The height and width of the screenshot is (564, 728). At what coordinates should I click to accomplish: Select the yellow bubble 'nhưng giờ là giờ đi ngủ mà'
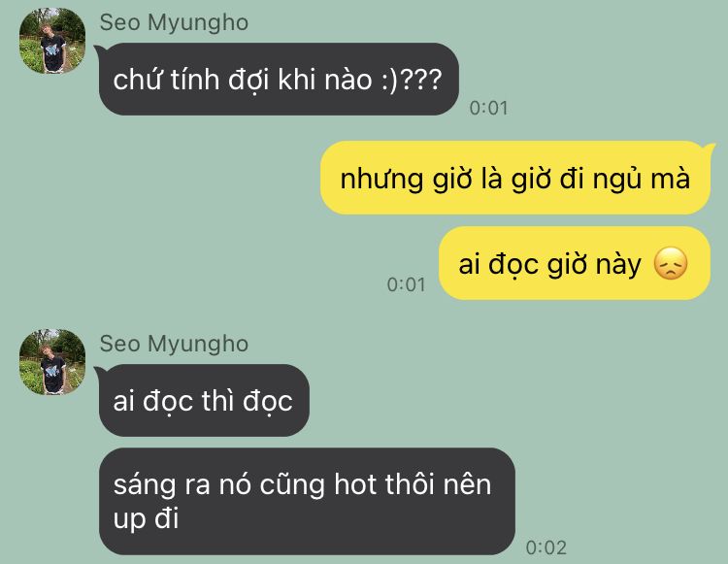point(515,178)
